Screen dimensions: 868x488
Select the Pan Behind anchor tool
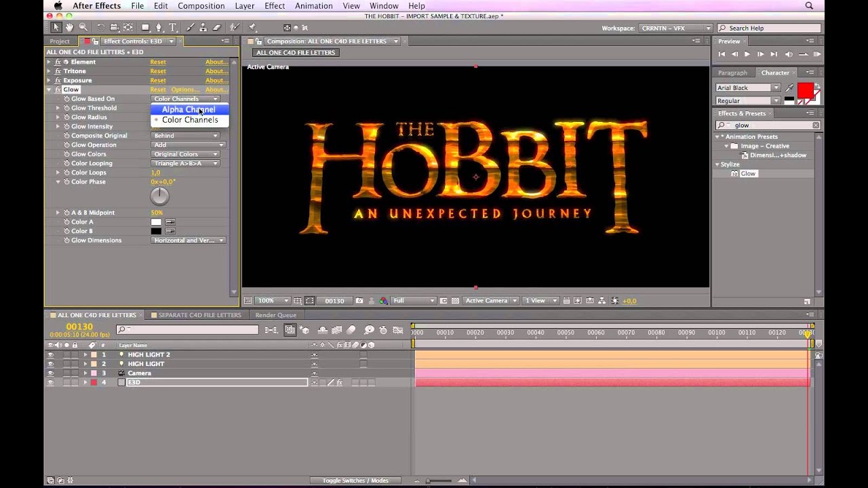[x=128, y=28]
